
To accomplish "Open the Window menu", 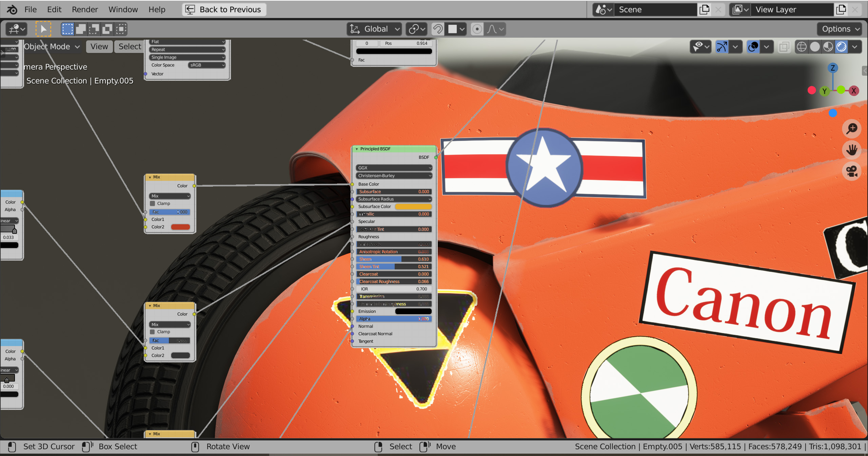I will tap(123, 9).
